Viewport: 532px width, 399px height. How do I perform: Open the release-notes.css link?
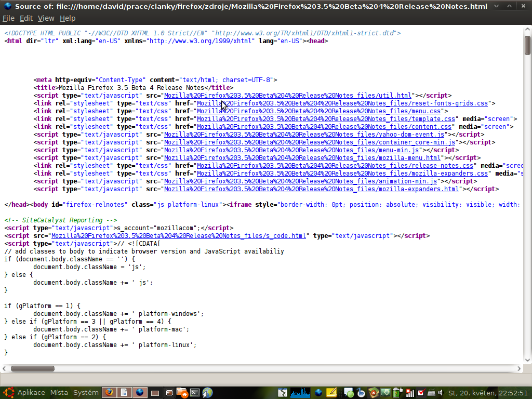coord(335,166)
